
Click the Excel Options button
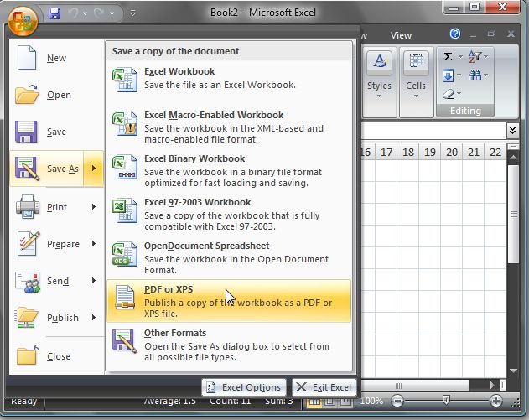click(x=244, y=387)
